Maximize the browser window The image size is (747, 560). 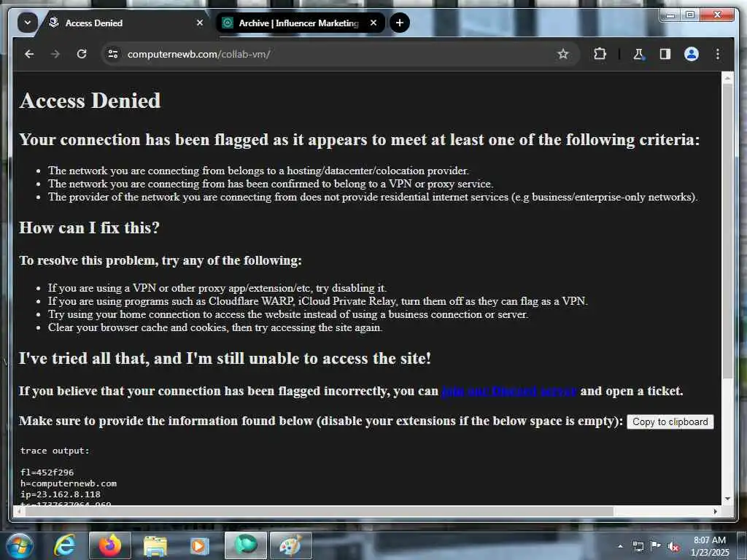pos(690,15)
